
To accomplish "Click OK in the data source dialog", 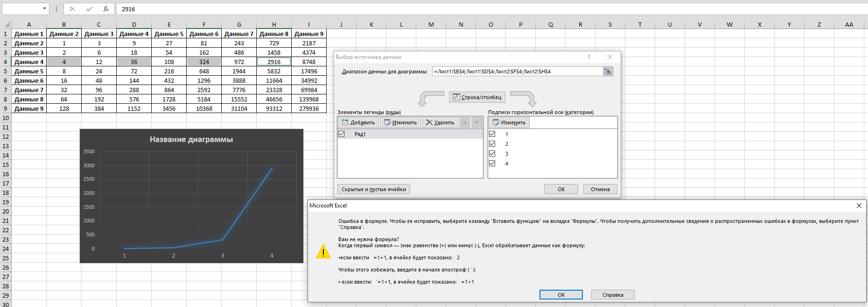I will tap(561, 189).
